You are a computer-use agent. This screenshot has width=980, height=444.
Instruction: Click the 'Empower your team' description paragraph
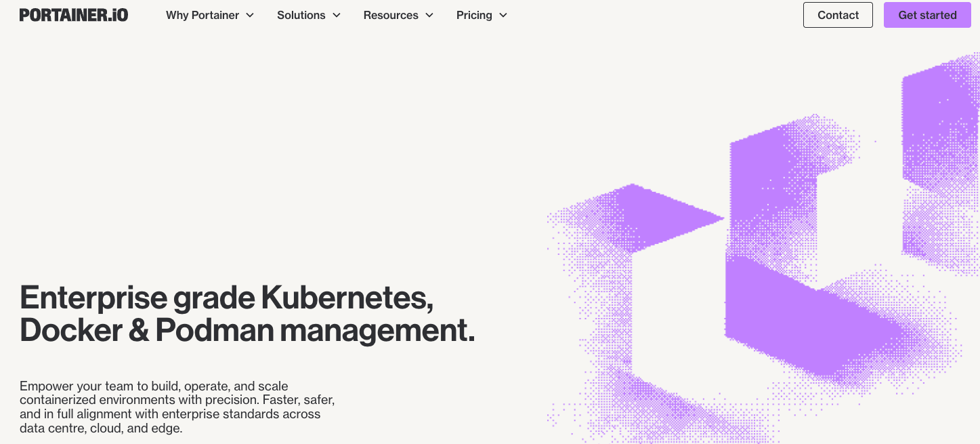coord(177,407)
